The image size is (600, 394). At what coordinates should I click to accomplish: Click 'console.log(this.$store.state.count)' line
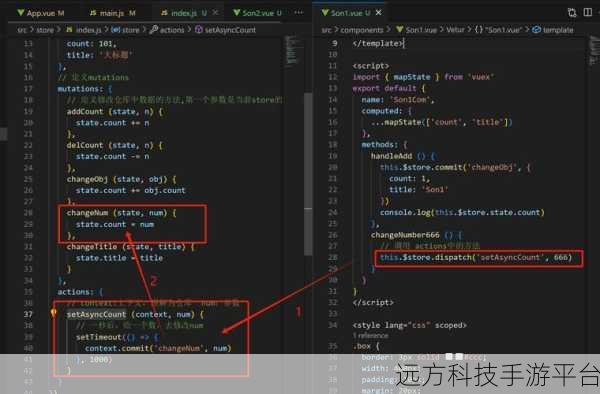point(462,212)
